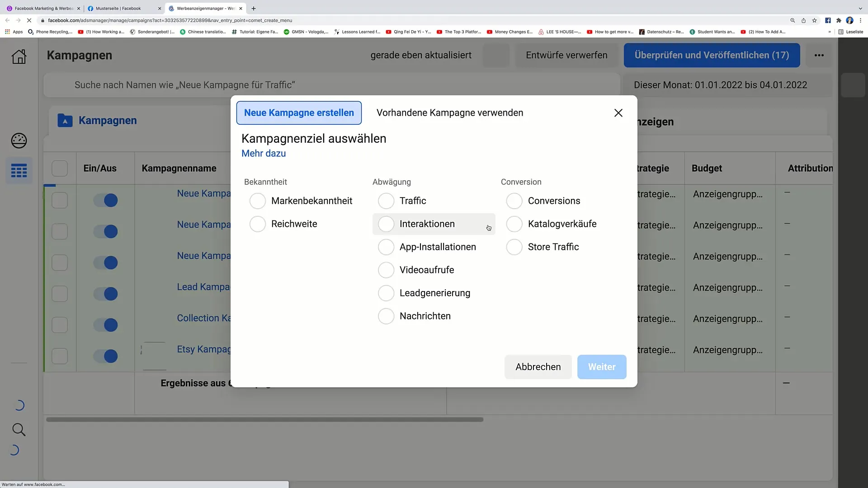Click the Neue Kampagne erstellen tab
The height and width of the screenshot is (488, 868).
(x=299, y=113)
